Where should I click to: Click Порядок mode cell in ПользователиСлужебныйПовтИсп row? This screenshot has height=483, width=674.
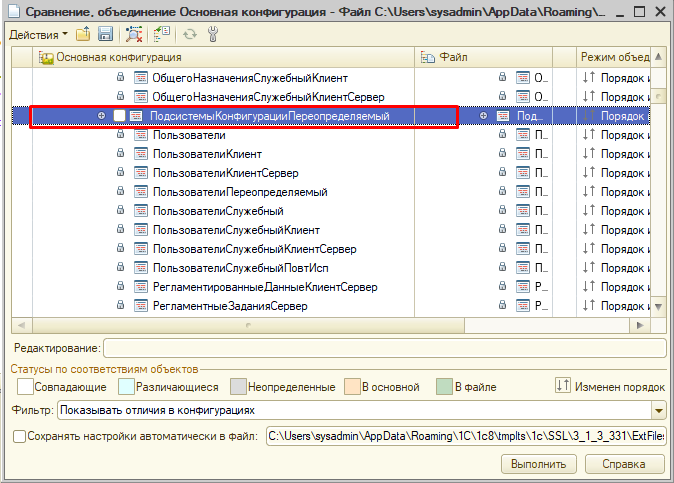[x=613, y=268]
